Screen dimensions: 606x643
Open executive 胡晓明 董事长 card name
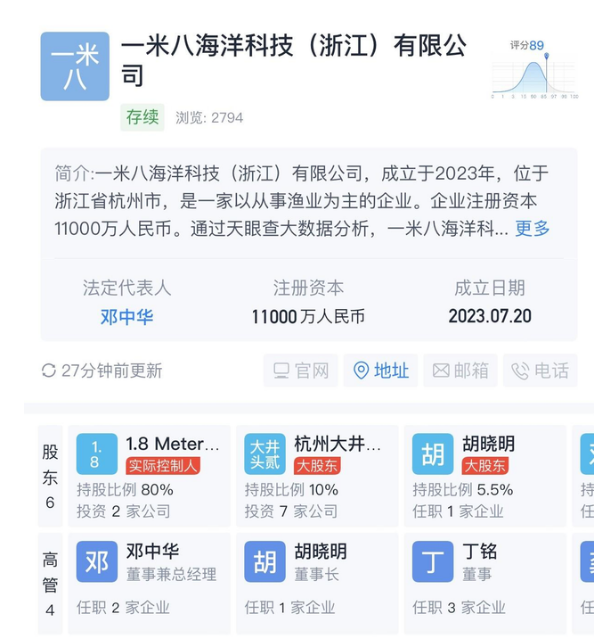[x=321, y=551]
